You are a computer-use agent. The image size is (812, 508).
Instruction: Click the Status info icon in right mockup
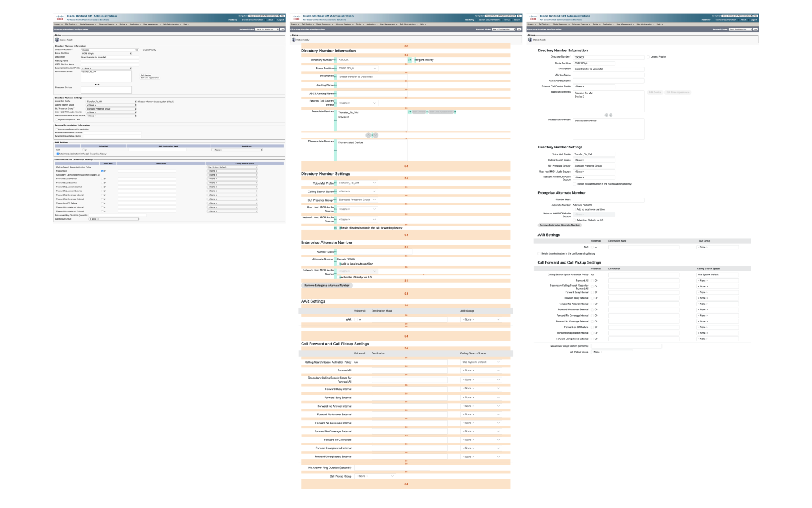point(531,40)
